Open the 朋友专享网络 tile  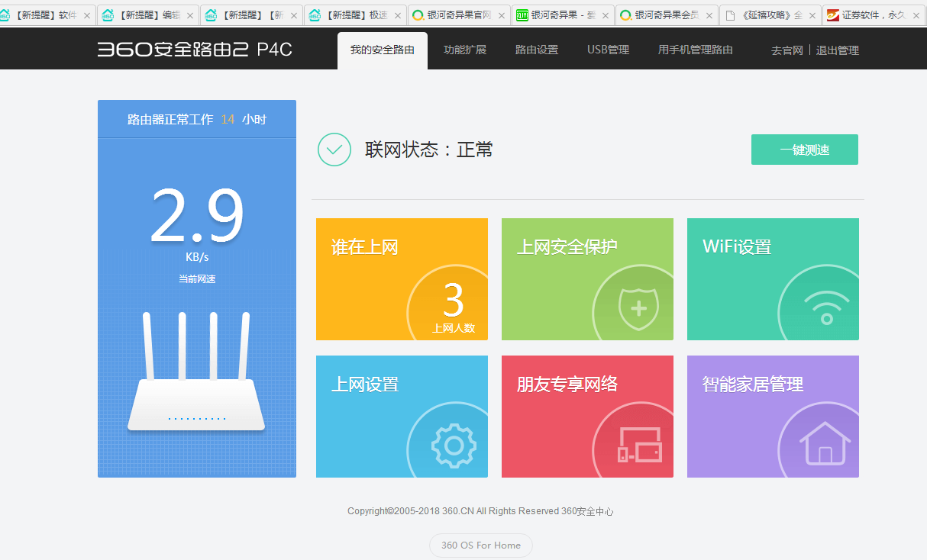(x=587, y=417)
